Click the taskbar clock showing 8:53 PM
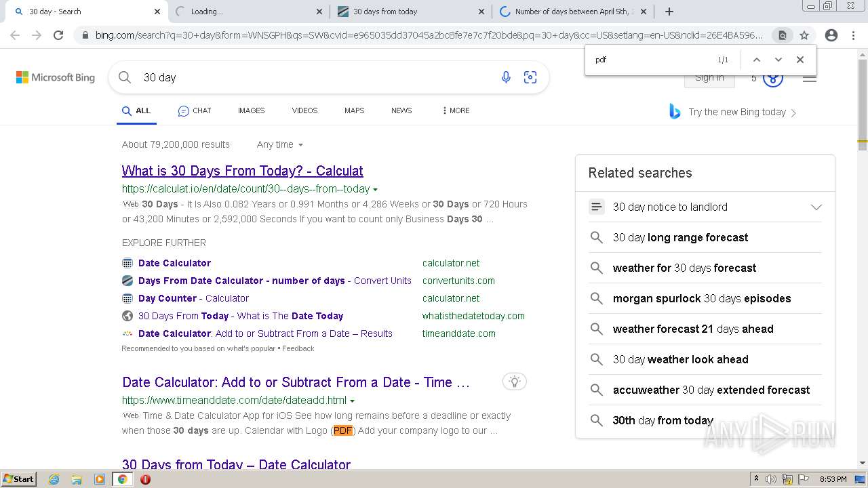This screenshot has height=488, width=868. 833,479
